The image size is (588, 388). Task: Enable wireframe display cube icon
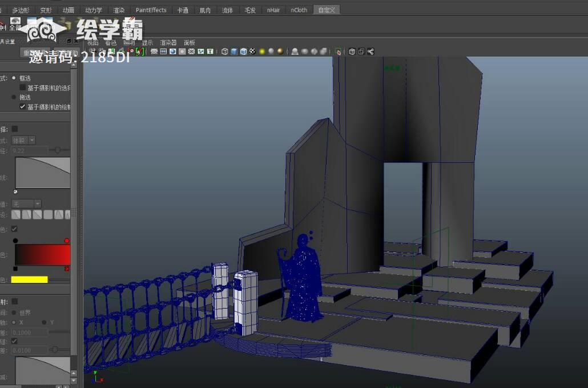[x=224, y=52]
